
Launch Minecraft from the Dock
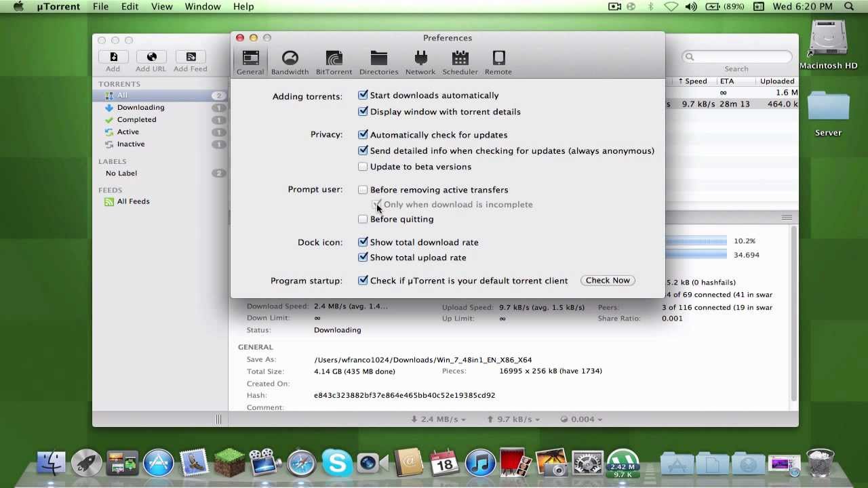click(x=230, y=463)
